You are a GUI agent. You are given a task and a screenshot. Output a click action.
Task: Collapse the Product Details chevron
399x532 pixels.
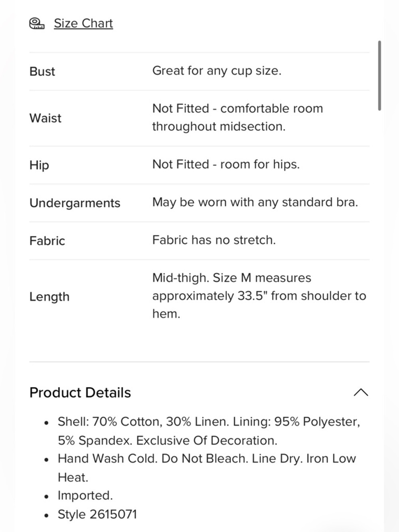[361, 393]
